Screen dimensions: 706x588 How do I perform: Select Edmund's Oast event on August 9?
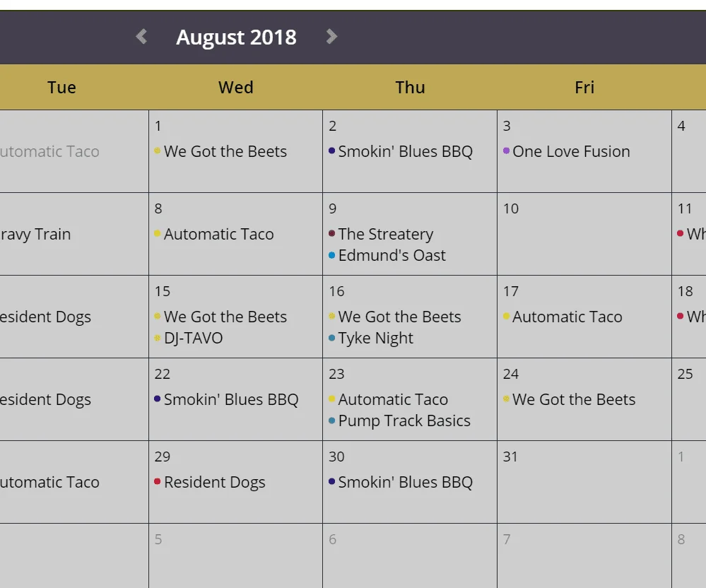coord(392,255)
